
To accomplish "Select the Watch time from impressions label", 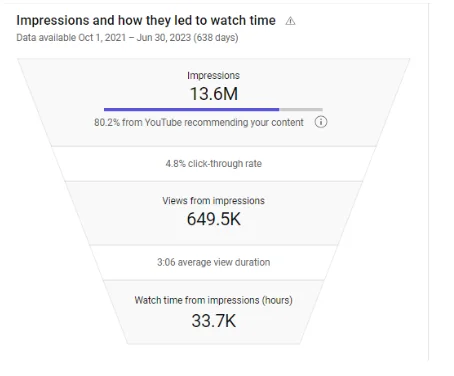I will (x=213, y=300).
